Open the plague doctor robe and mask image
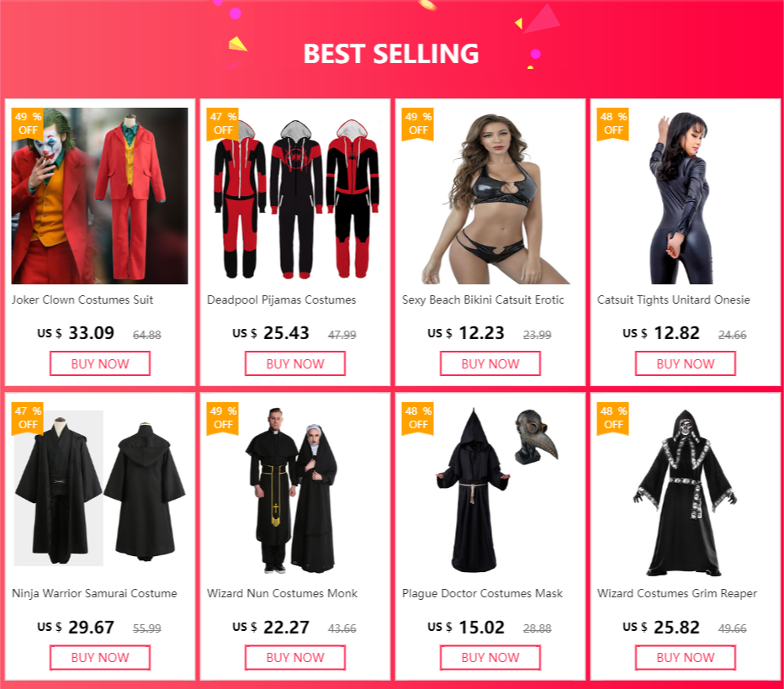 (x=490, y=490)
